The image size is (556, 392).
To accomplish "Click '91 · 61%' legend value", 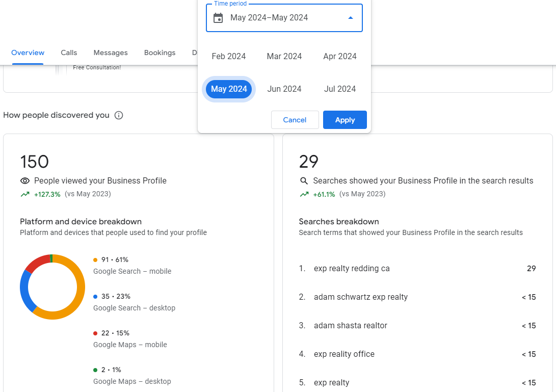I will [115, 259].
